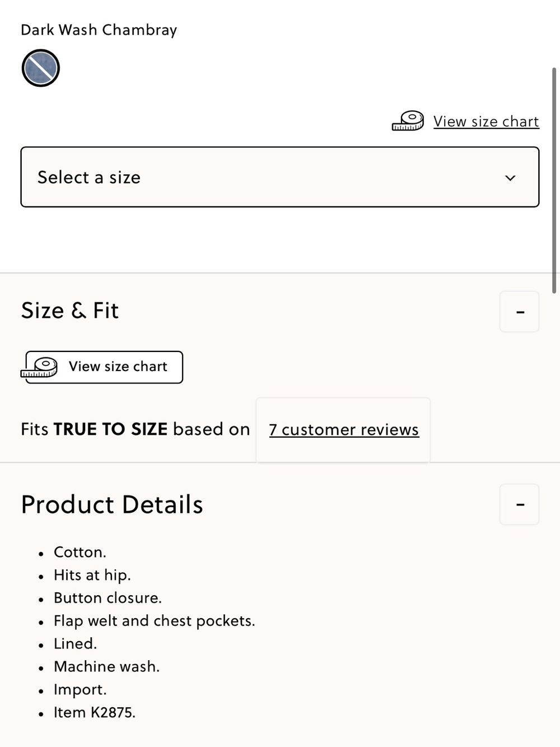The width and height of the screenshot is (560, 747).
Task: Click Flap welt and chest pockets entry
Action: [155, 621]
